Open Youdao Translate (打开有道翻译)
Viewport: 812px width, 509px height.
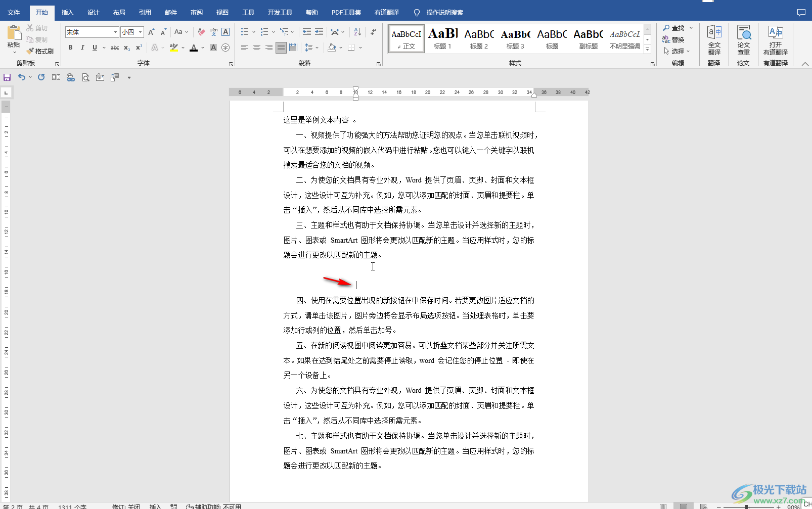point(776,40)
